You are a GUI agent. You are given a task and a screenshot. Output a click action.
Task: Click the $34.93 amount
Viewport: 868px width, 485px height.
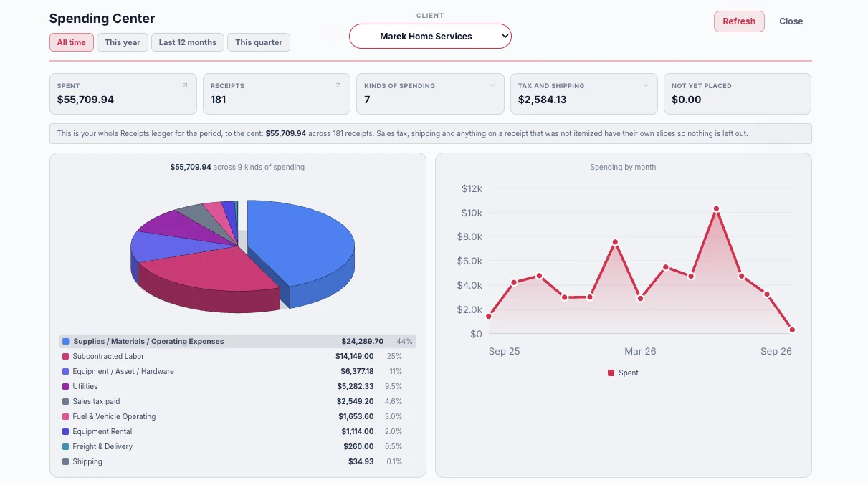click(361, 462)
